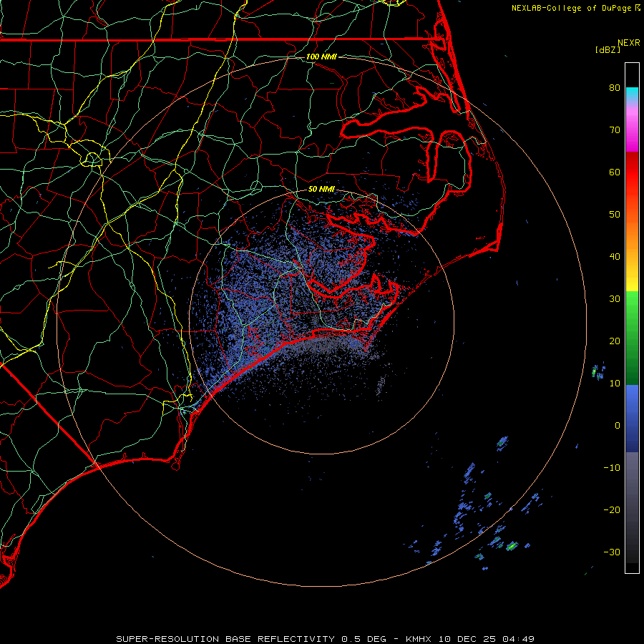
Task: Click the NEXR label above the color scale
Action: point(629,43)
